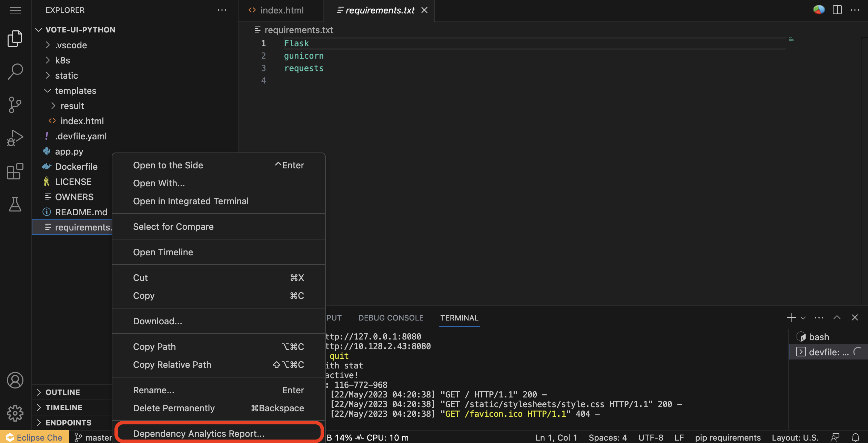
Task: Select Dependency Analytics Report in context menu
Action: click(199, 433)
